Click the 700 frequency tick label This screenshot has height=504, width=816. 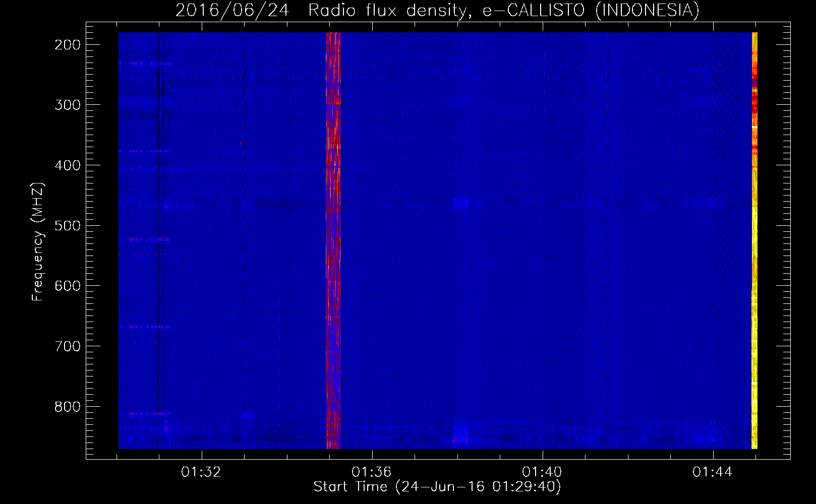[x=68, y=346]
